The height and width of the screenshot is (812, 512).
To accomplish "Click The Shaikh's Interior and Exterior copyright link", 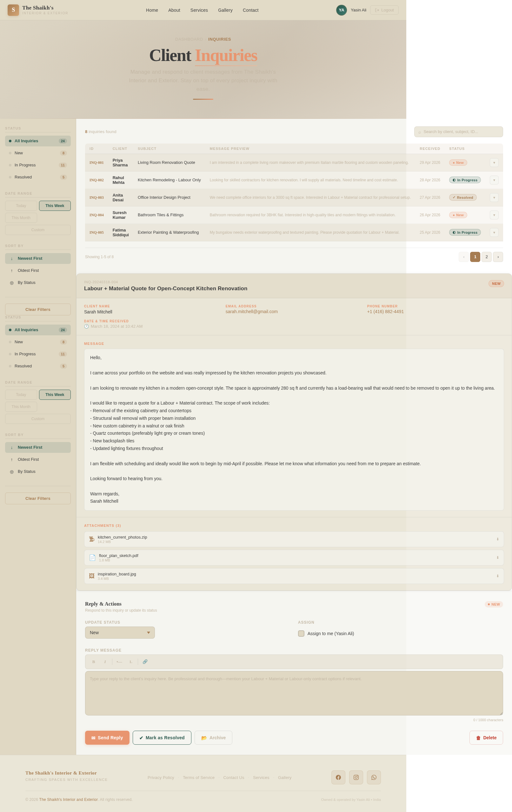I will coord(69,800).
